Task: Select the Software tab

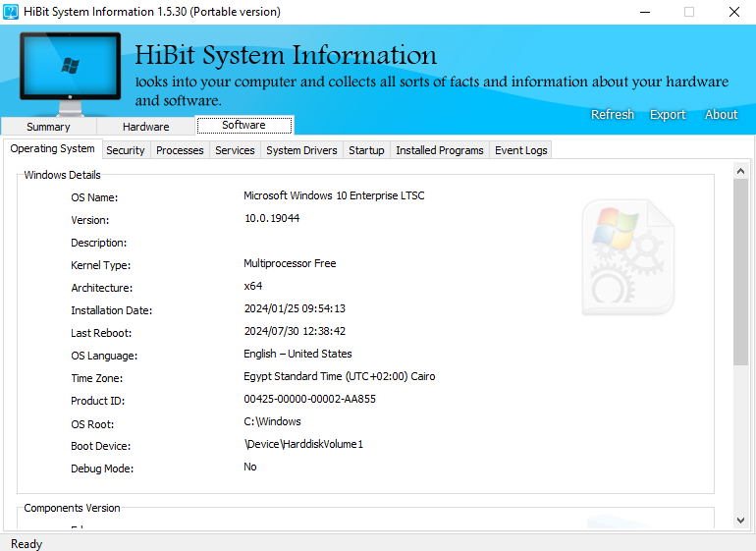Action: (244, 125)
